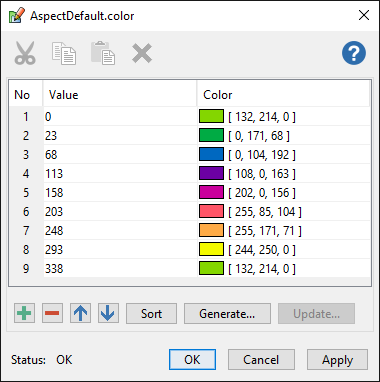Image resolution: width=380 pixels, height=382 pixels.
Task: Click the value cell containing 203
Action: click(120, 212)
